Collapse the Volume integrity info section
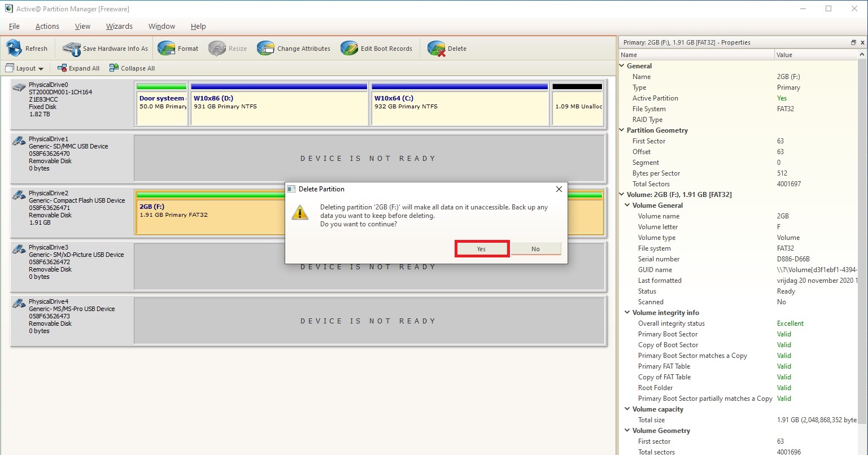The width and height of the screenshot is (868, 455). 627,313
